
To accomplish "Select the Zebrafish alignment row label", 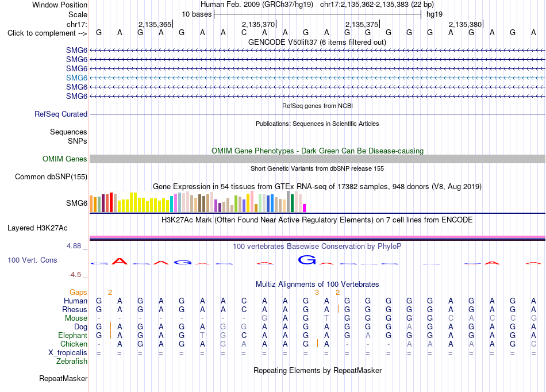I will pos(72,362).
